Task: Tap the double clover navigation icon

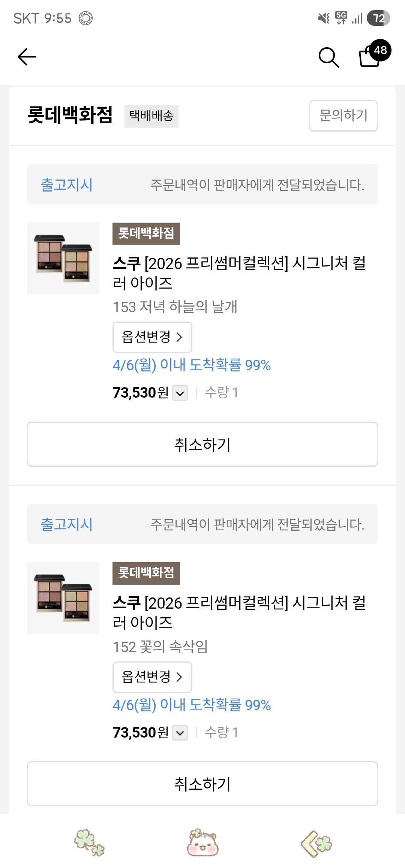Action: 89,843
